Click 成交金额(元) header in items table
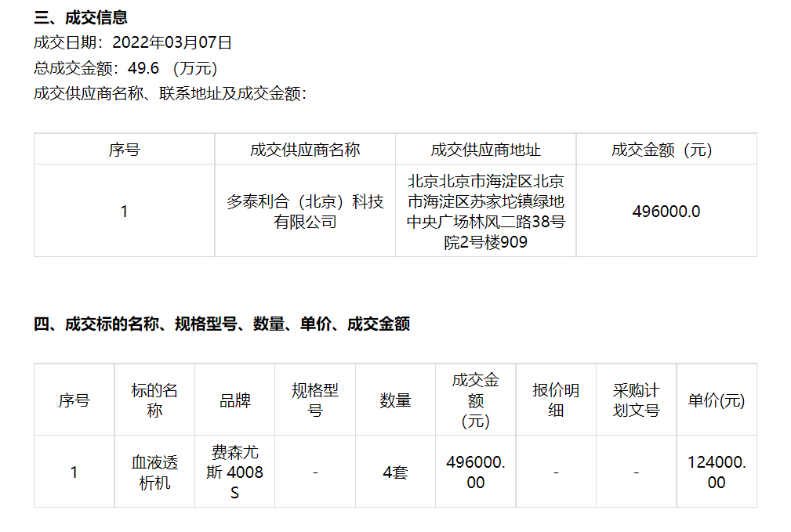 475,400
